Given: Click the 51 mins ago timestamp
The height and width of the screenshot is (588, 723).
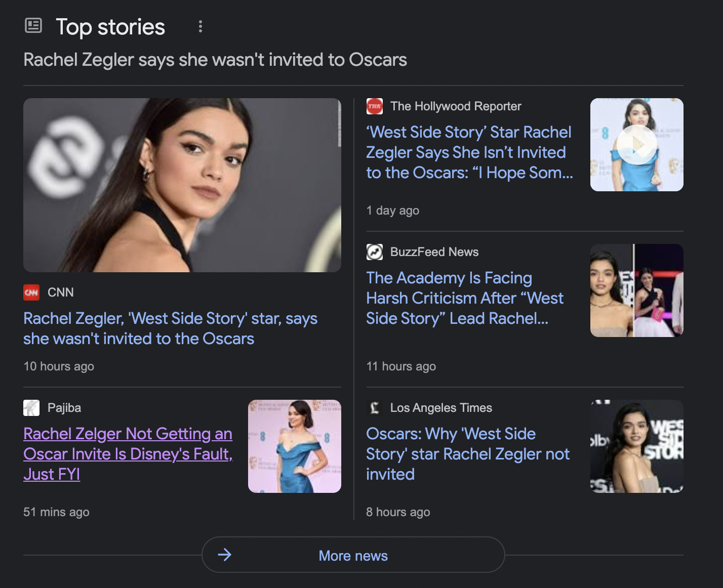Looking at the screenshot, I should pyautogui.click(x=56, y=512).
